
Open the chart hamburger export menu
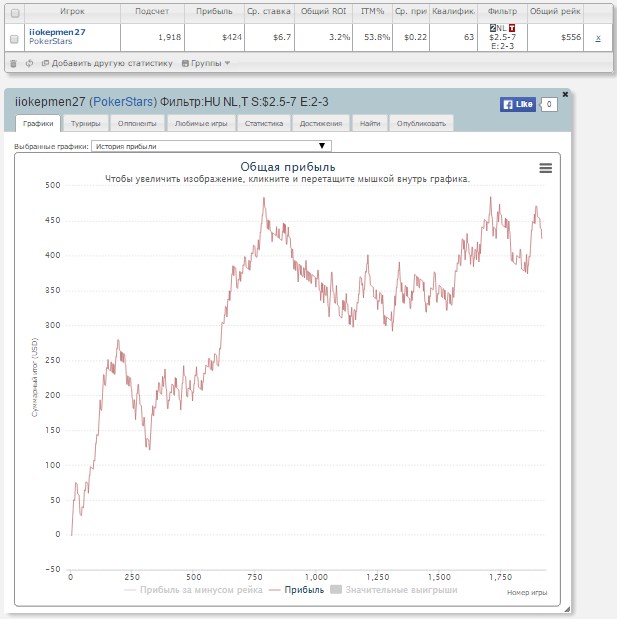pos(546,168)
